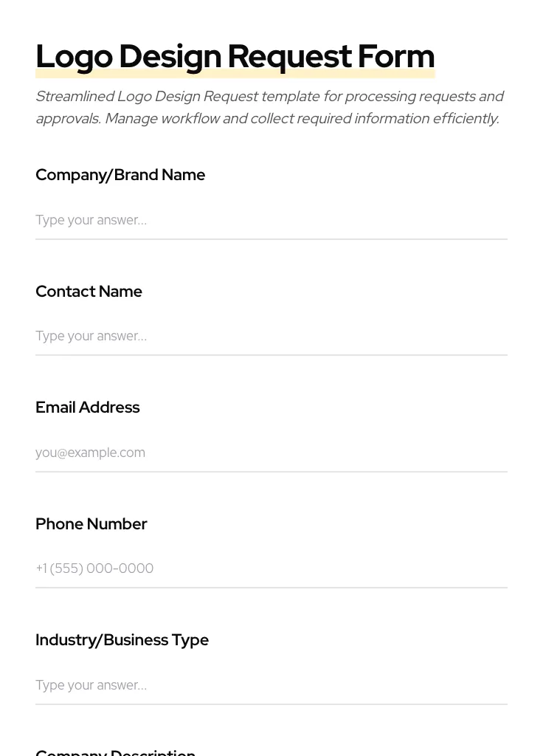Click the "Company/Brand Name" question label
Viewport: 543px width, 756px height.
click(x=120, y=175)
